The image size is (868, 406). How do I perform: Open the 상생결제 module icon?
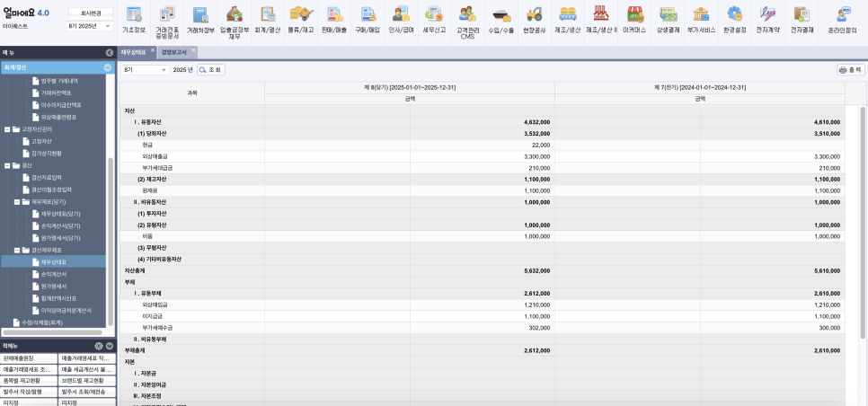pyautogui.click(x=669, y=15)
